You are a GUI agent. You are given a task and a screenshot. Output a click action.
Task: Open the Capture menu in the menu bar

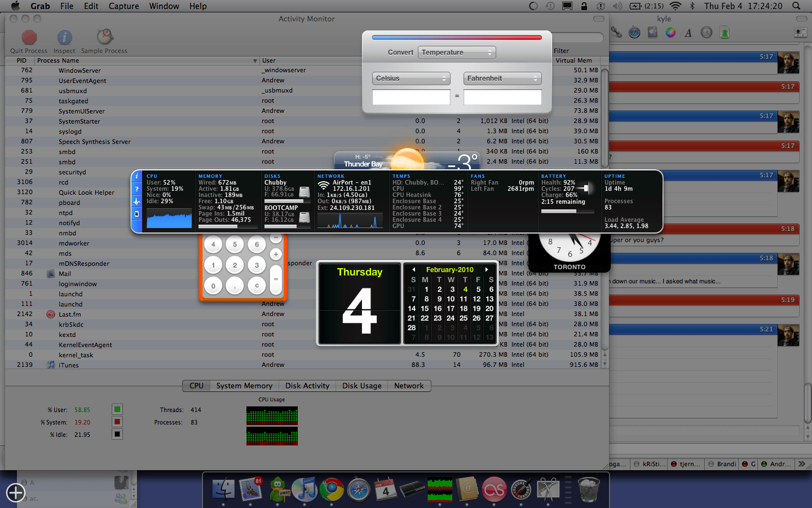tap(123, 6)
